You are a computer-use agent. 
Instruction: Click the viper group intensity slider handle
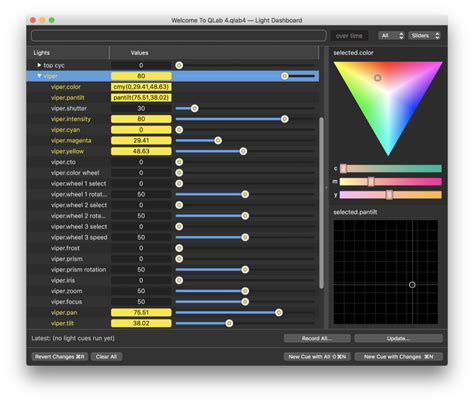click(284, 76)
